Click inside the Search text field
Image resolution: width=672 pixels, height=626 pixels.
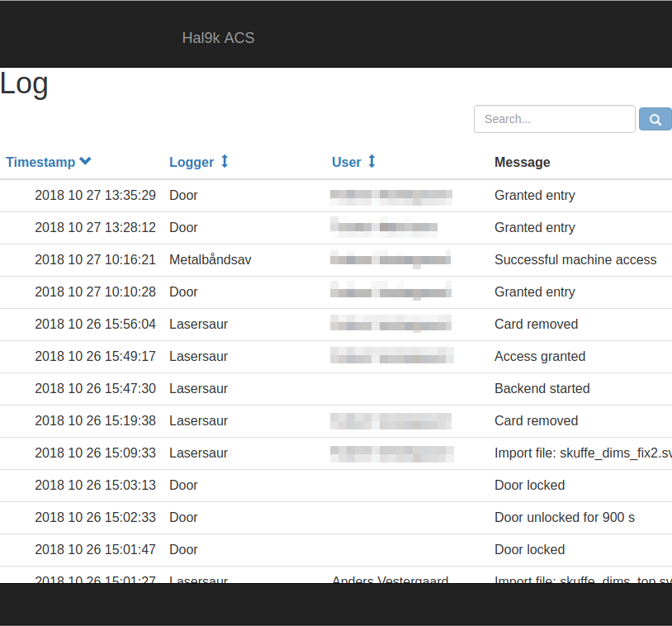554,119
